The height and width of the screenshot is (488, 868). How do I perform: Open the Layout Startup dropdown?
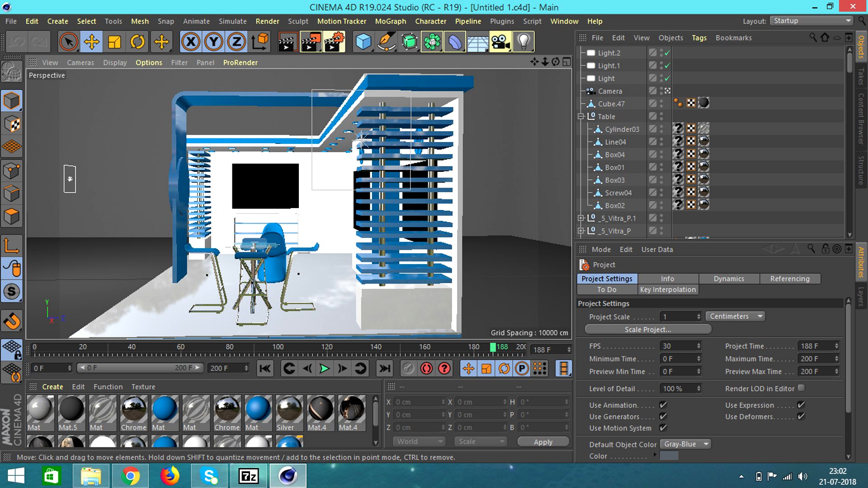[811, 21]
